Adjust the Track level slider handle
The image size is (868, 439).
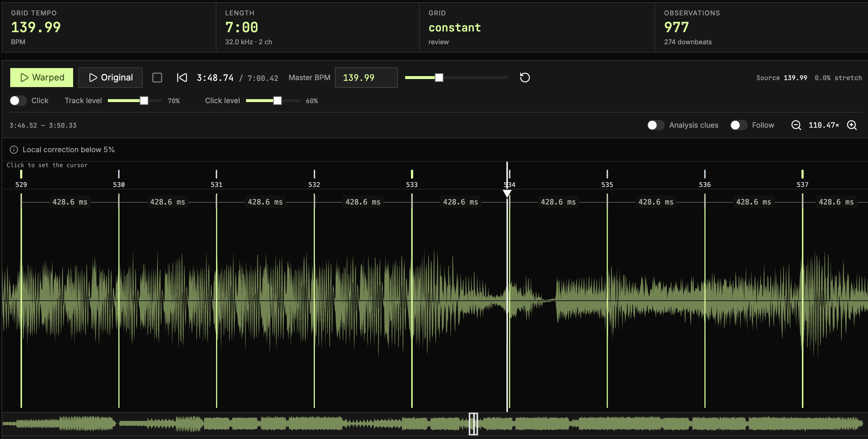[x=144, y=101]
